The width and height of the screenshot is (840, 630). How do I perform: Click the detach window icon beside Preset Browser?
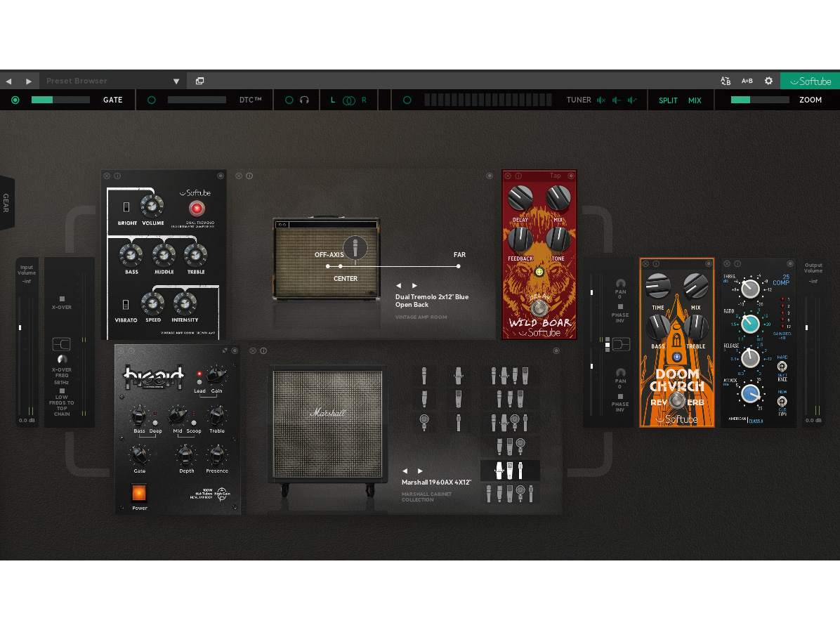(x=200, y=81)
